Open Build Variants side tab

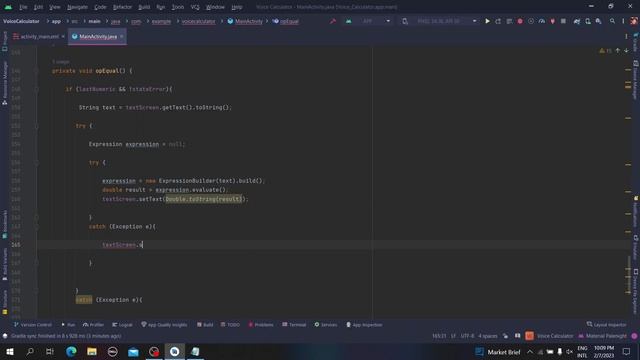(x=4, y=264)
